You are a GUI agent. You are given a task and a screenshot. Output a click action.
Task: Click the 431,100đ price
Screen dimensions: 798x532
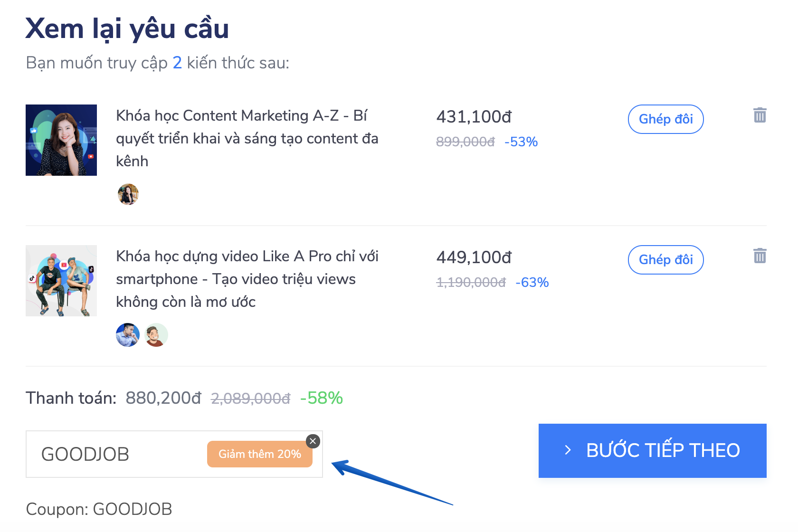point(474,117)
